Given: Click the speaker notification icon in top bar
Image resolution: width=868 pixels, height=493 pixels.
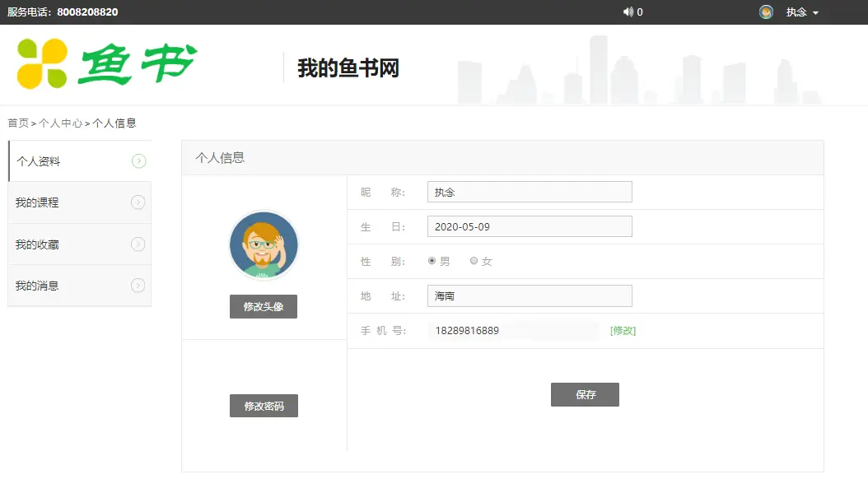Looking at the screenshot, I should [628, 12].
